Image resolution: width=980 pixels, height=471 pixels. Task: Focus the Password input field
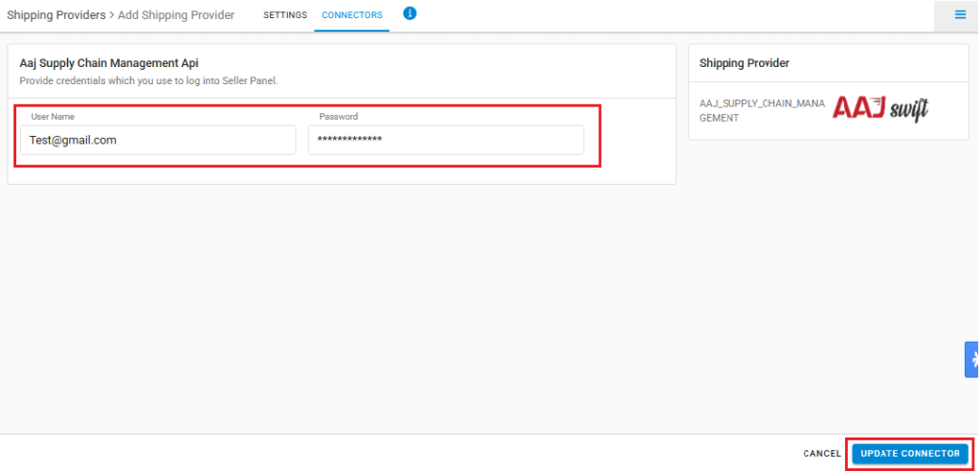click(x=446, y=140)
